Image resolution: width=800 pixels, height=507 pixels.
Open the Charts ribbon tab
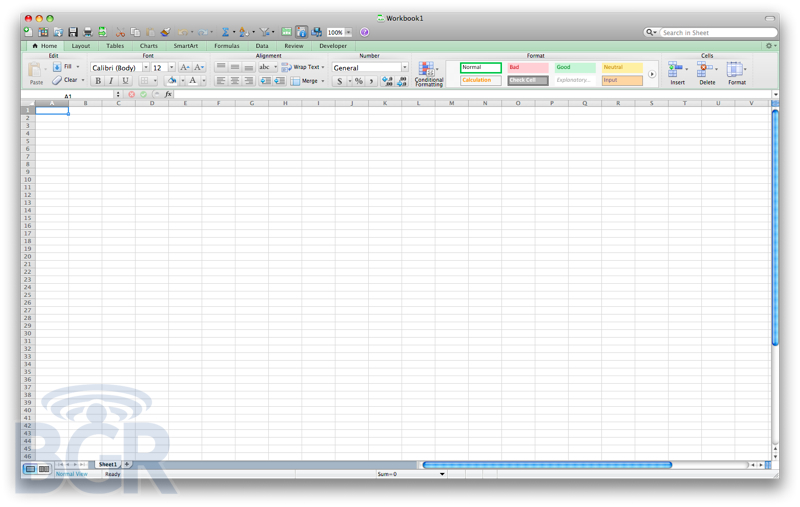(148, 46)
